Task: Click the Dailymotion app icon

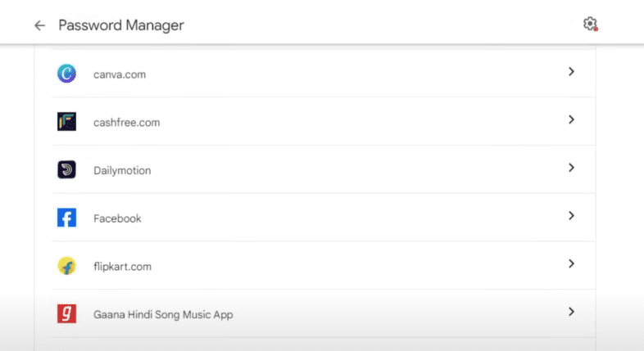Action: tap(66, 170)
